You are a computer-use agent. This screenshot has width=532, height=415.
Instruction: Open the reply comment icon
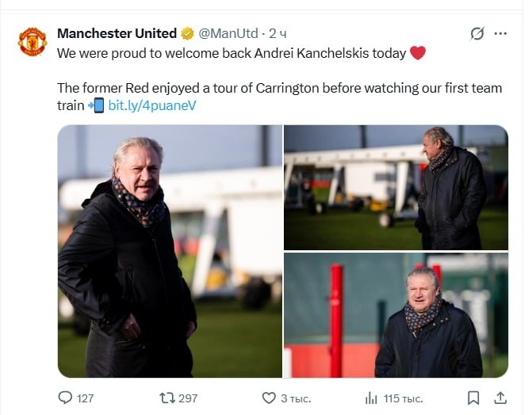66,398
